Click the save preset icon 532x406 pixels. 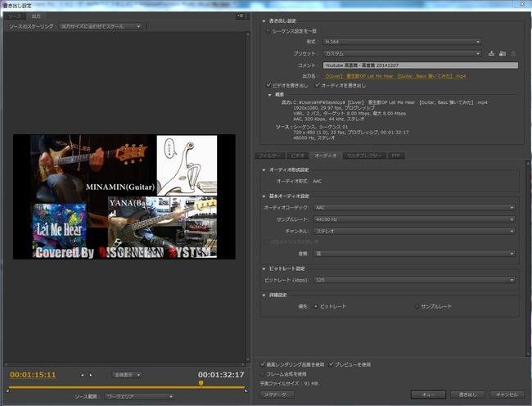tap(491, 53)
